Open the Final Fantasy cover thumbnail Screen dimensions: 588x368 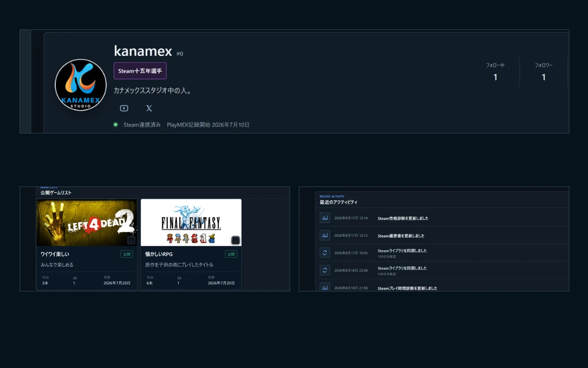pyautogui.click(x=191, y=222)
